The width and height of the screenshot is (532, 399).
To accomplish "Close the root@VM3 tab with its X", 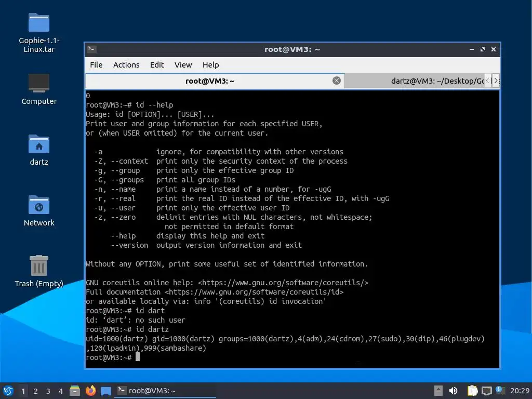I will (337, 81).
